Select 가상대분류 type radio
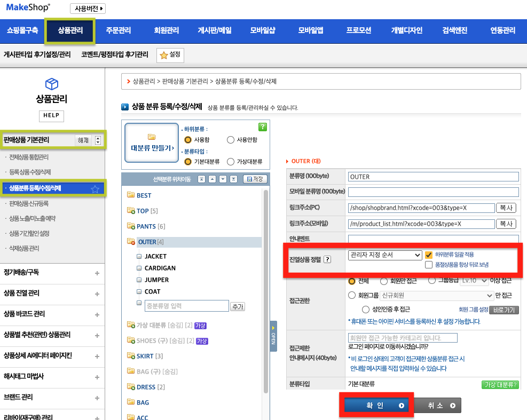527x420 pixels. 231,162
